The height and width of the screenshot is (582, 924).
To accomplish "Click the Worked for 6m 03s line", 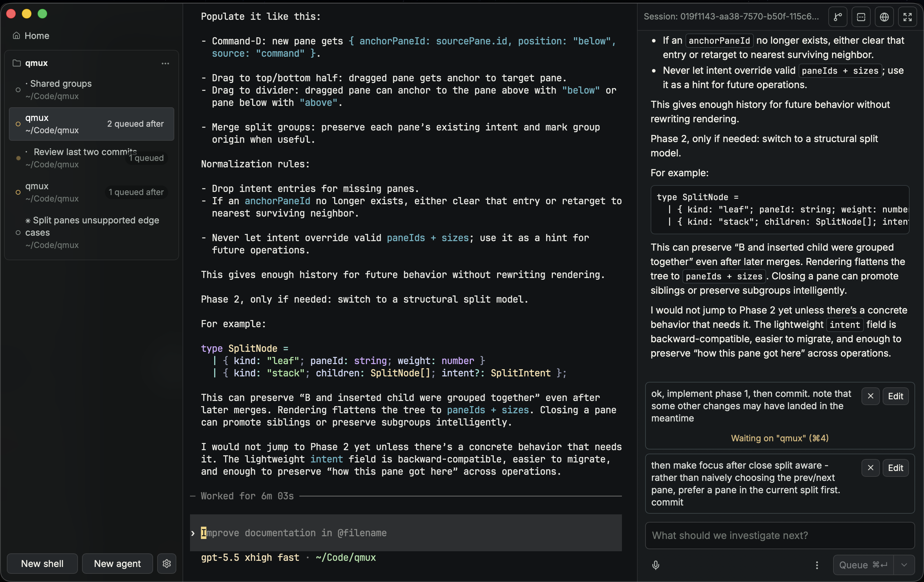I will (406, 496).
